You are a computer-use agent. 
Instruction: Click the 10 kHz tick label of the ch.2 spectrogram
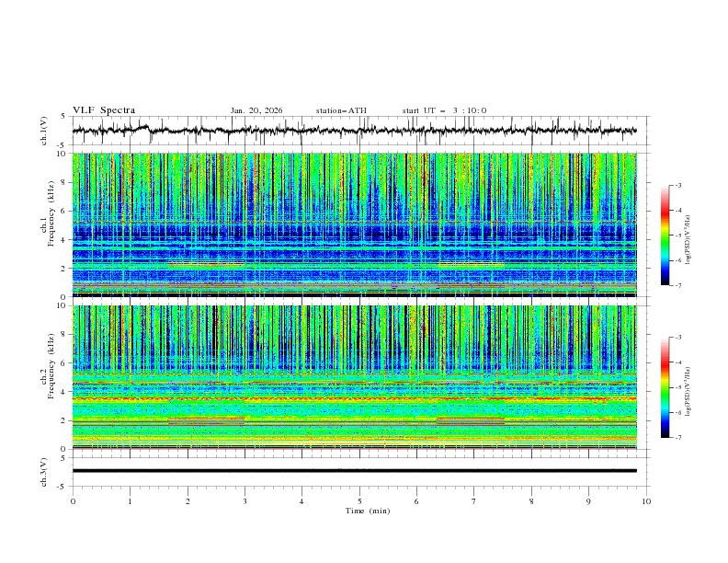[x=63, y=306]
